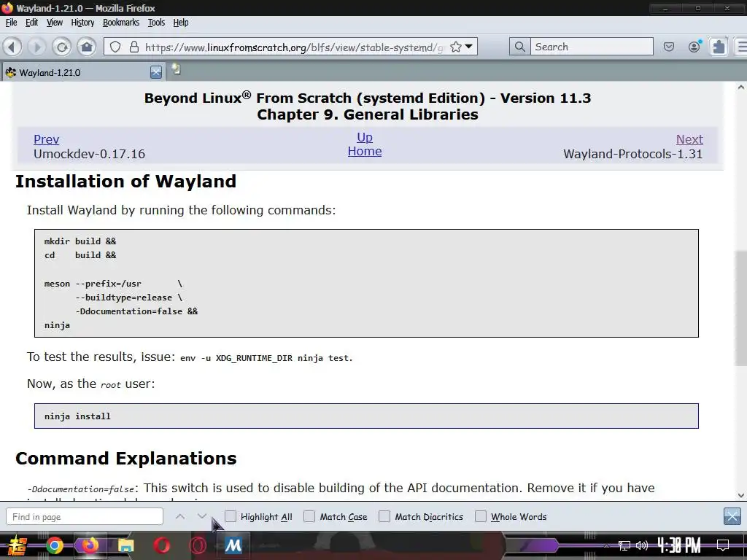Click the 'ninja install' command text
The width and height of the screenshot is (747, 560).
pyautogui.click(x=77, y=416)
